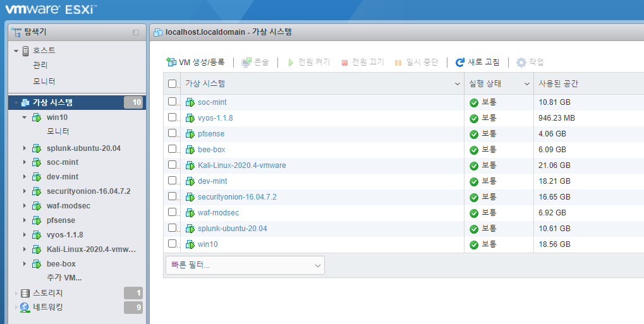Open the vyos-1.1.8 VM link in table
Screen dimensions: 644x324
pyautogui.click(x=216, y=118)
